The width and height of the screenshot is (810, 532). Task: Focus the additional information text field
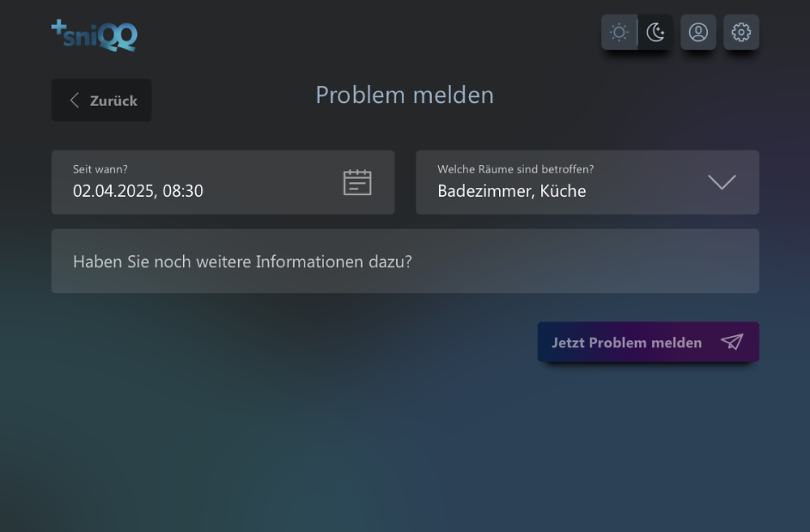click(x=242, y=262)
